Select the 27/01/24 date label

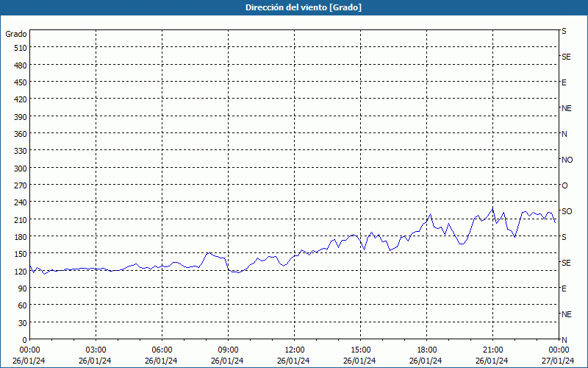point(559,361)
